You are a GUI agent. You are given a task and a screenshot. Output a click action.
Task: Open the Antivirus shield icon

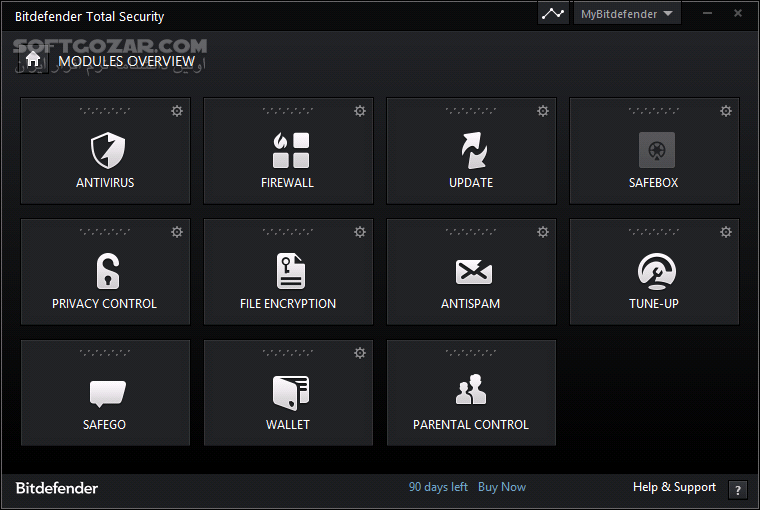click(105, 150)
